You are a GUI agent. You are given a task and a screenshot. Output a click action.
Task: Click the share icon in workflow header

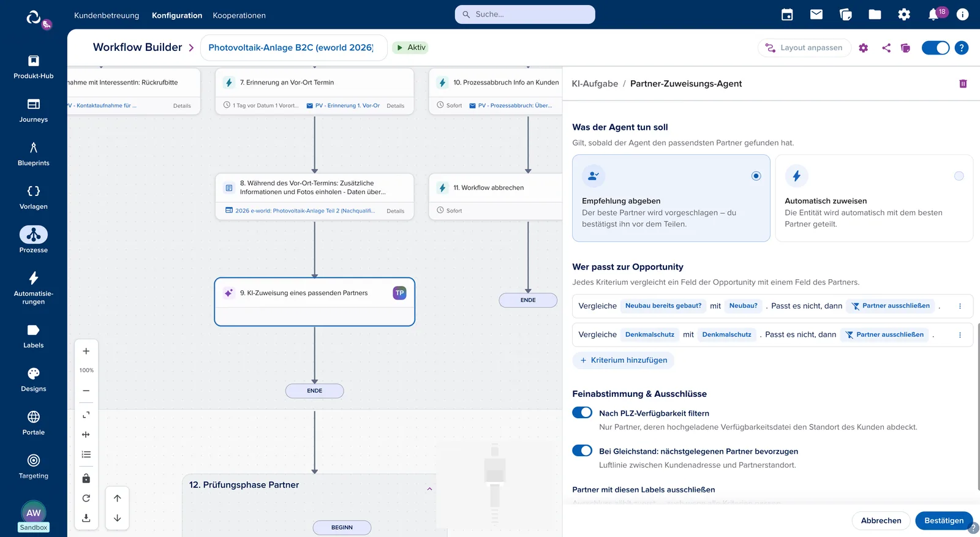pos(886,48)
